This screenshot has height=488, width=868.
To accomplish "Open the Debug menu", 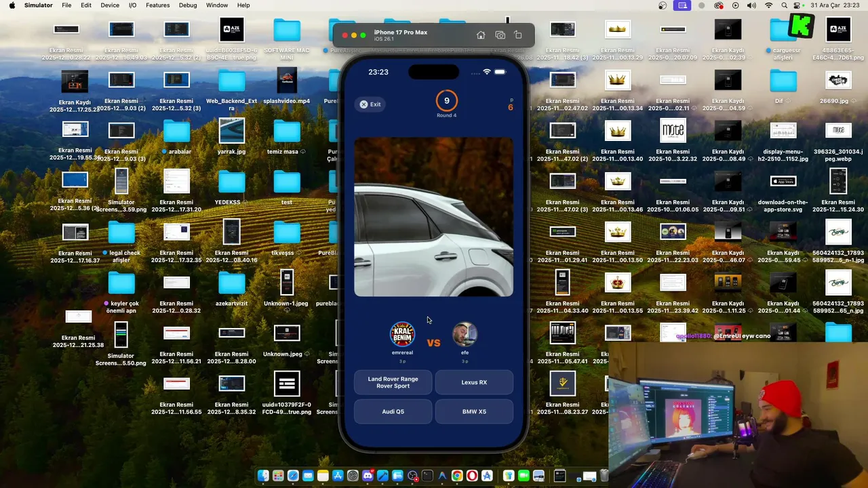I will 188,5.
